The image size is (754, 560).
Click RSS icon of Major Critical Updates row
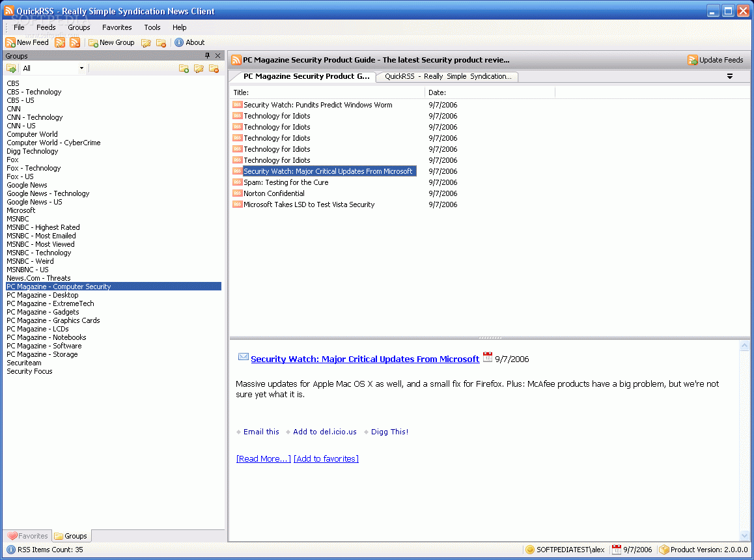[x=237, y=171]
